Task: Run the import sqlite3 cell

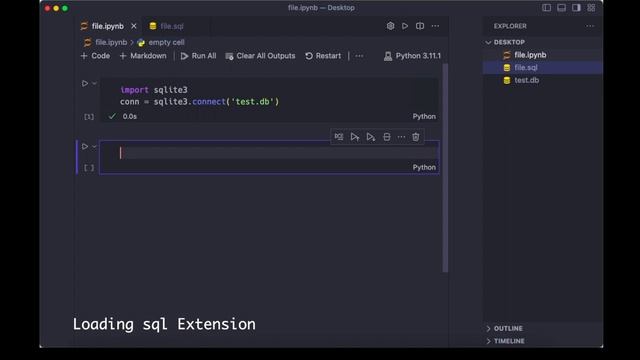Action: (x=84, y=83)
